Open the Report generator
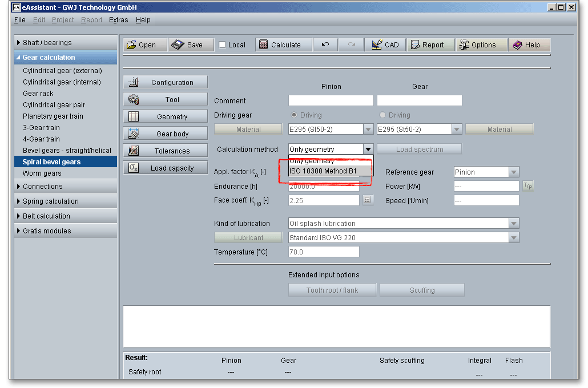588x388 pixels. coord(414,45)
